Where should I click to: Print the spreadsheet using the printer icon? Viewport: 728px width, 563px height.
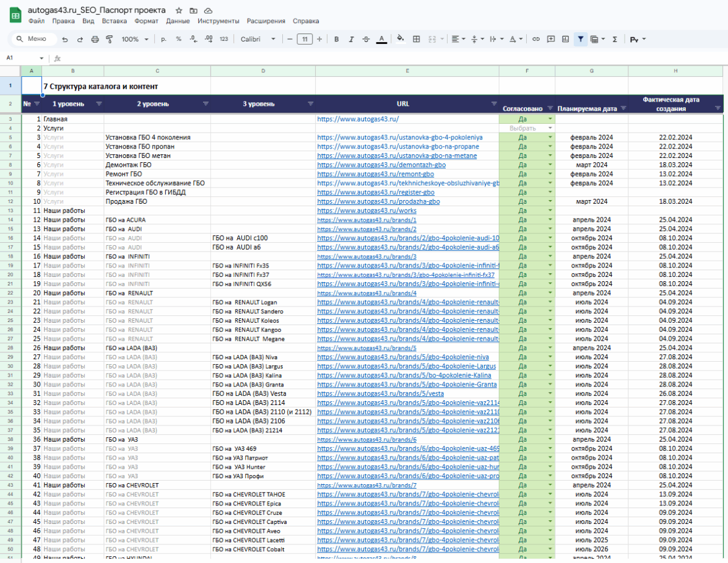(x=95, y=39)
